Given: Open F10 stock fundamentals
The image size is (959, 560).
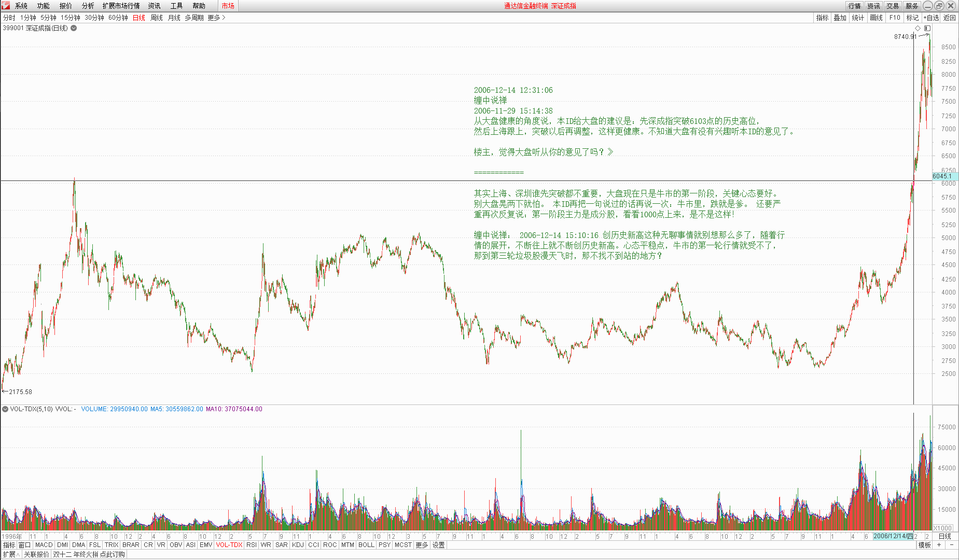Looking at the screenshot, I should coord(894,17).
